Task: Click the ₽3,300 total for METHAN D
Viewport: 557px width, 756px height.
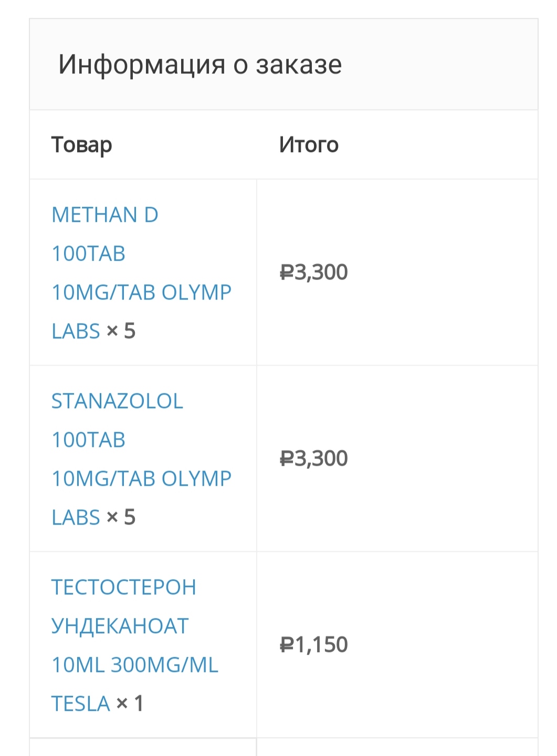Action: click(x=313, y=272)
